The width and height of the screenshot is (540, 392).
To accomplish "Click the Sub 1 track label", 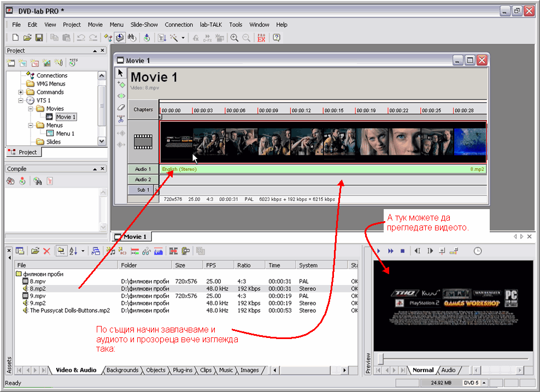I will coord(143,190).
